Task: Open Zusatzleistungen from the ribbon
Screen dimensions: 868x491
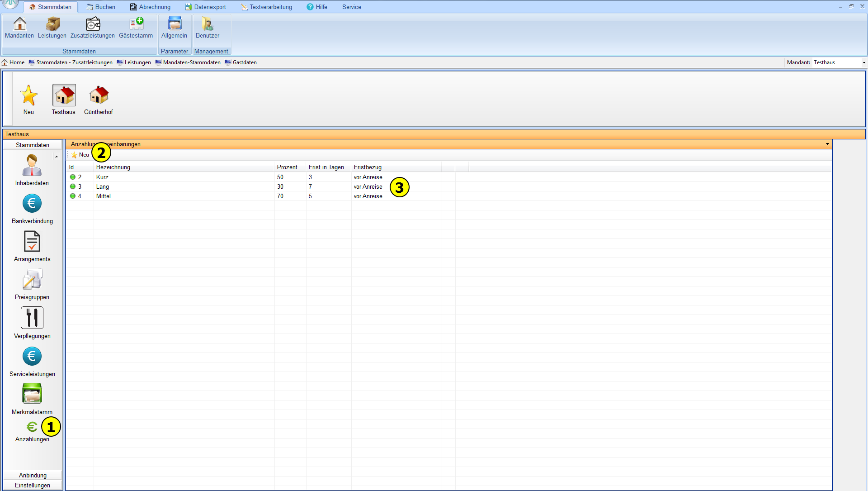Action: point(93,27)
